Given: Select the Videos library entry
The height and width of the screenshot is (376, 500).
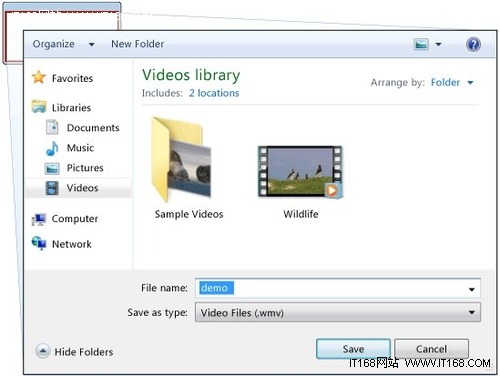Looking at the screenshot, I should [x=78, y=188].
